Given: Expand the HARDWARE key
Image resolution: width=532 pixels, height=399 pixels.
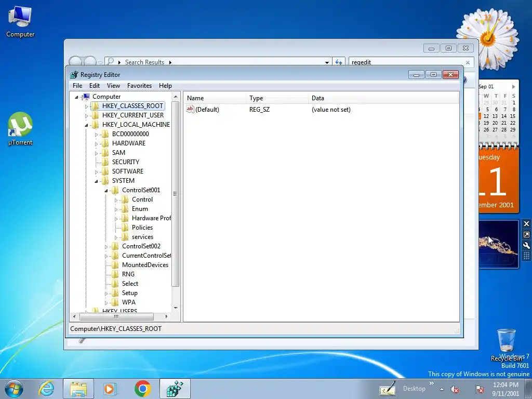Looking at the screenshot, I should tap(96, 144).
